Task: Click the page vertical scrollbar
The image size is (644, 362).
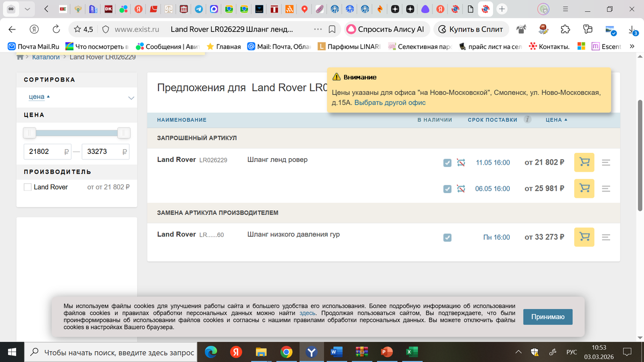Action: click(x=640, y=156)
